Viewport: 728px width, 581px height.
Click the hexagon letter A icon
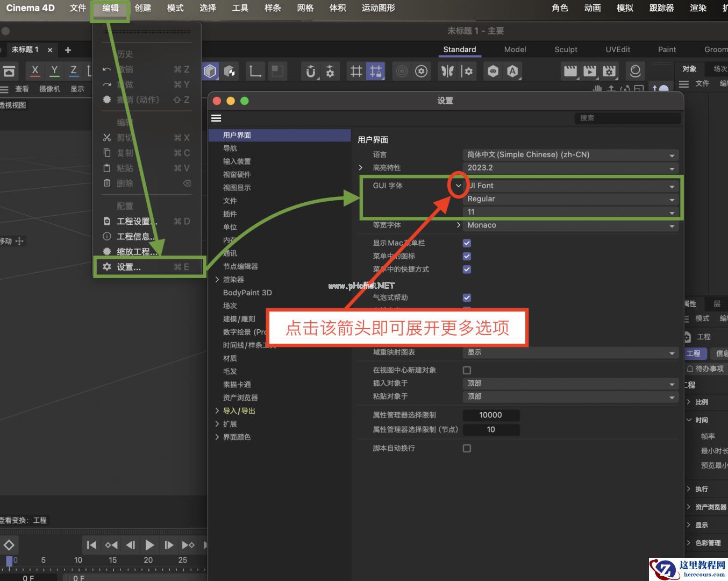(512, 71)
